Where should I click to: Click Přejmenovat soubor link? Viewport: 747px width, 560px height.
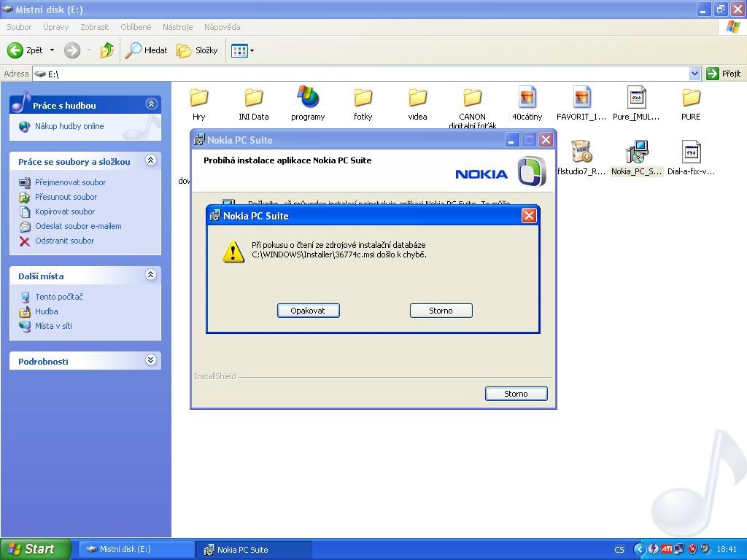tap(71, 182)
